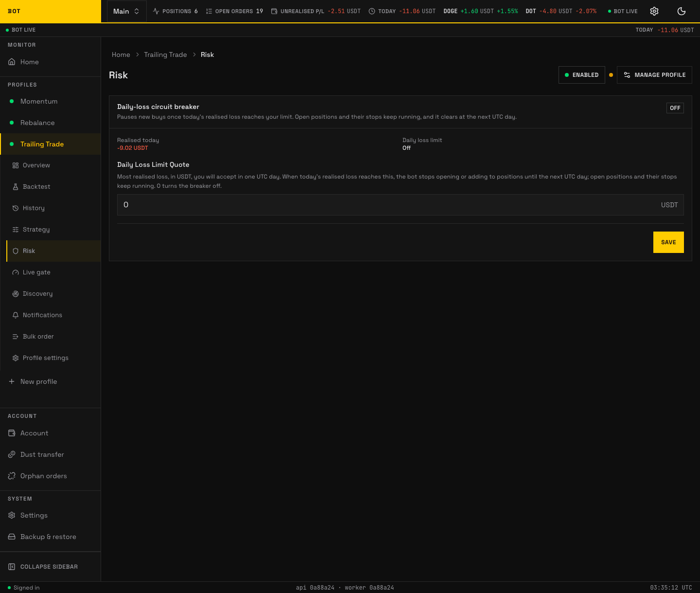This screenshot has width=700, height=593.
Task: Select Trailing Trade profile in sidebar
Action: point(51,144)
